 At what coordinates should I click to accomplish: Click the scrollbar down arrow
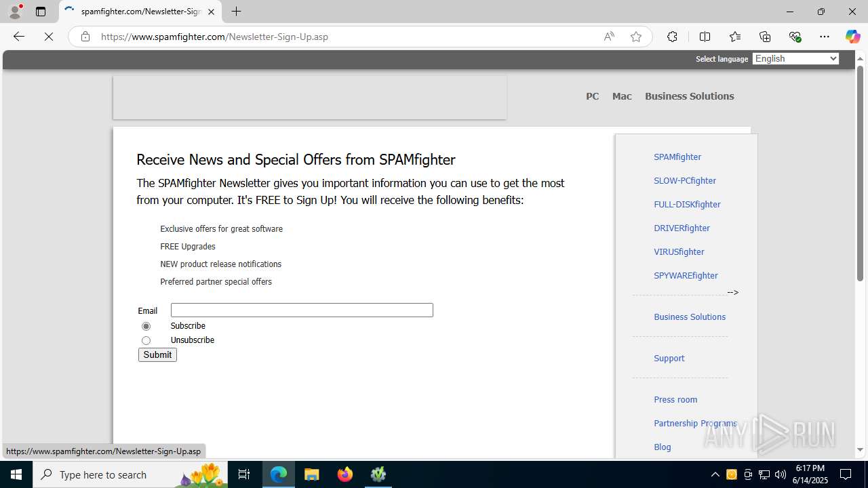(x=860, y=449)
